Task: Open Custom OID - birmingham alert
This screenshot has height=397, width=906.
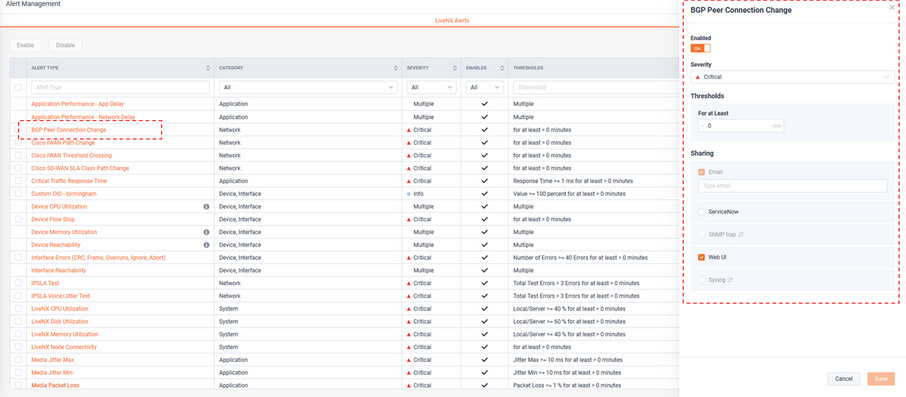Action: tap(64, 194)
